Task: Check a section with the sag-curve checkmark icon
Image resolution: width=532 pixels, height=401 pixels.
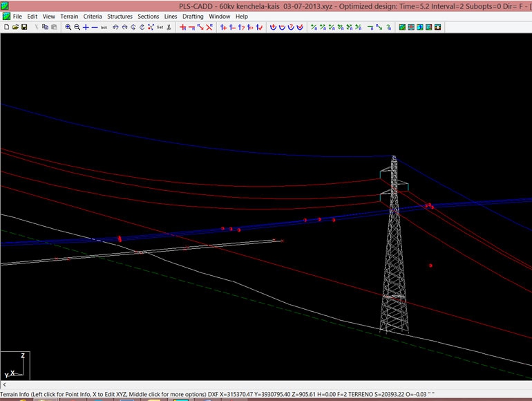Action: pyautogui.click(x=300, y=27)
